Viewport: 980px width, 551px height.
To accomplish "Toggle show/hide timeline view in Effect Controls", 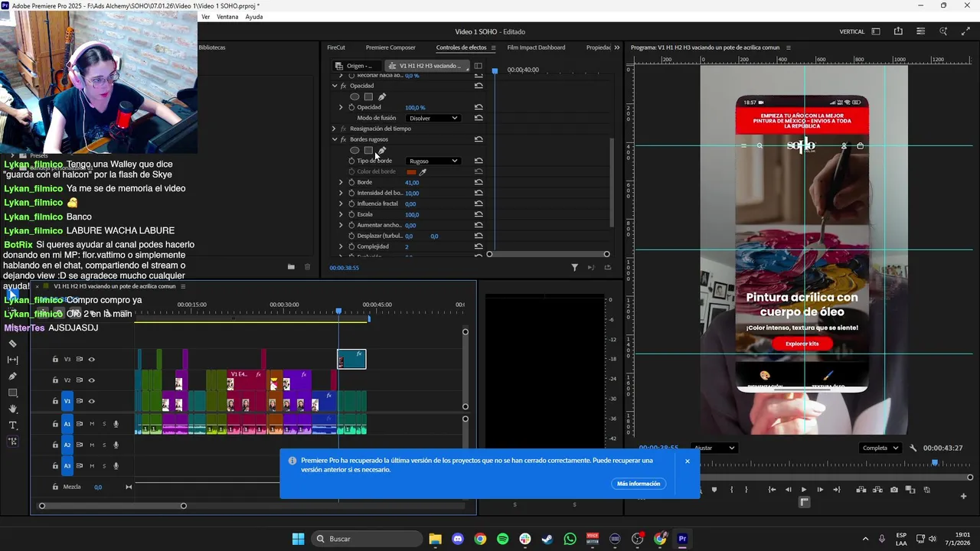I will (x=479, y=66).
